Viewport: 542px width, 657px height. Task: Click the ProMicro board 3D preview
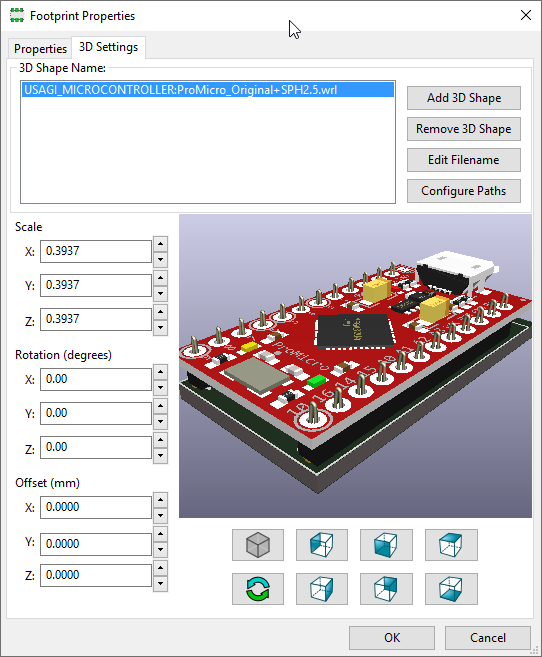click(x=355, y=366)
